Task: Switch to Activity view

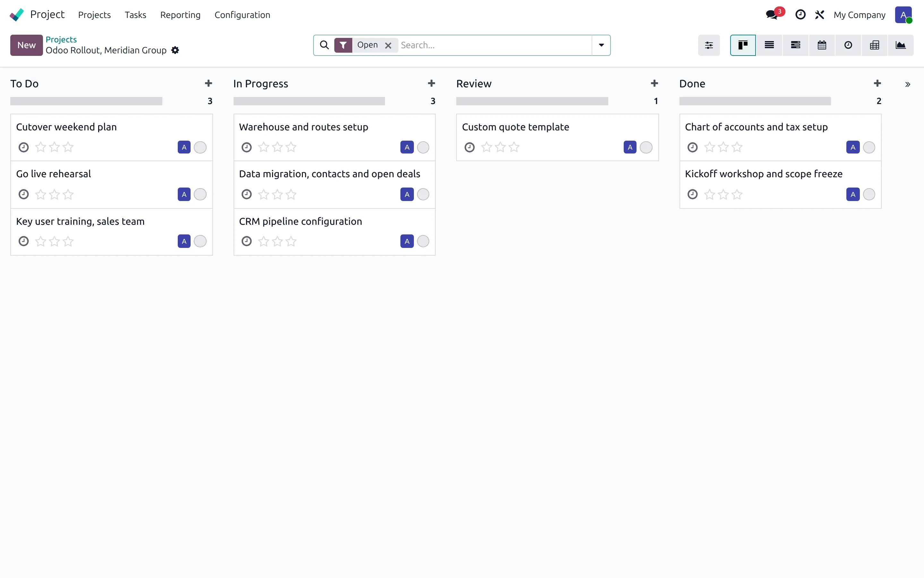Action: tap(848, 45)
